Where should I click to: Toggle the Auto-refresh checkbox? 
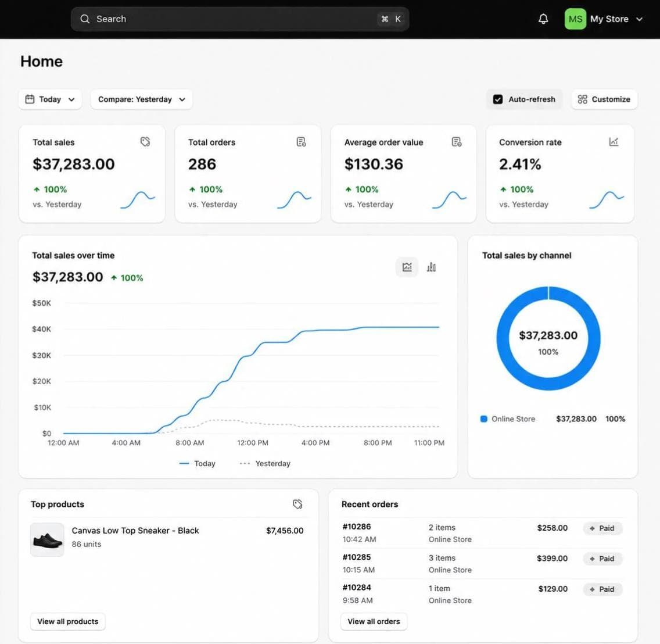pos(497,99)
